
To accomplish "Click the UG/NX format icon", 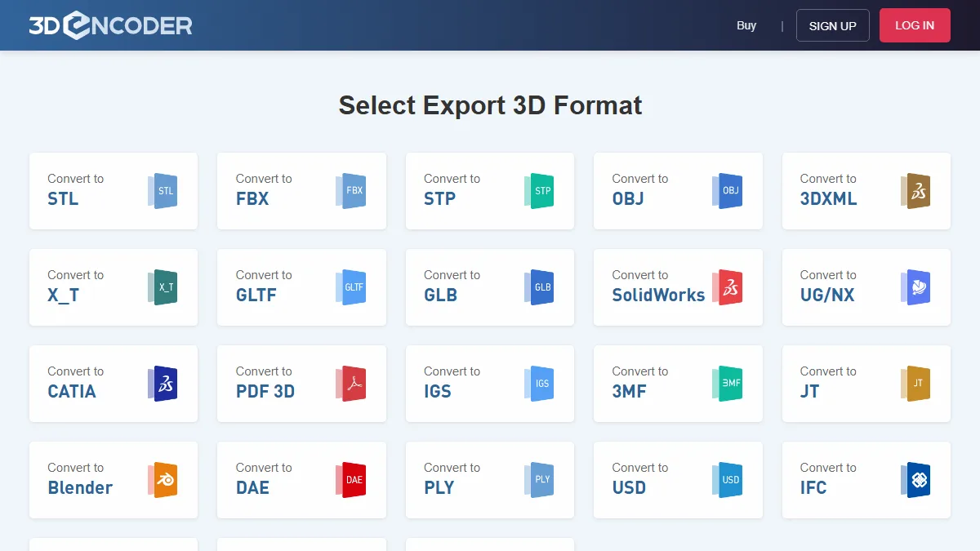I will (915, 287).
